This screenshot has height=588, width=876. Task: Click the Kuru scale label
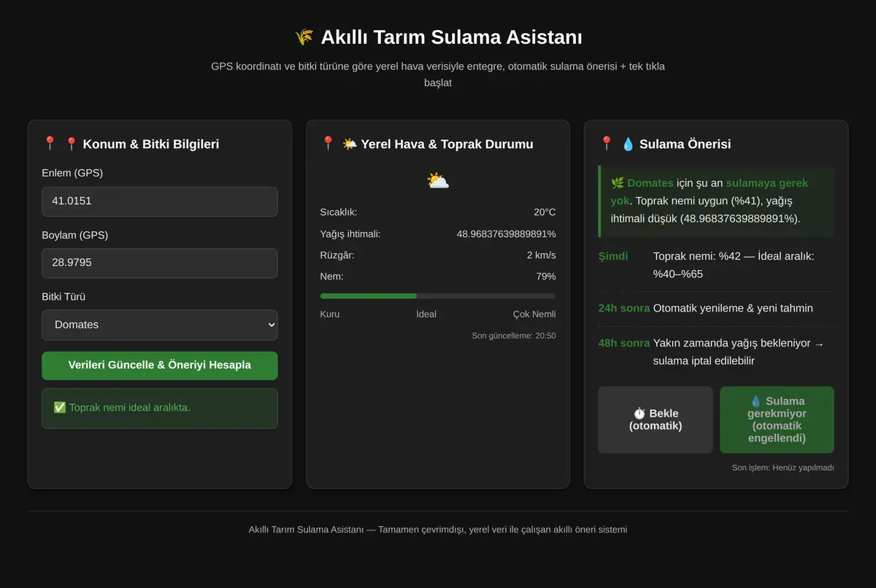coord(330,314)
